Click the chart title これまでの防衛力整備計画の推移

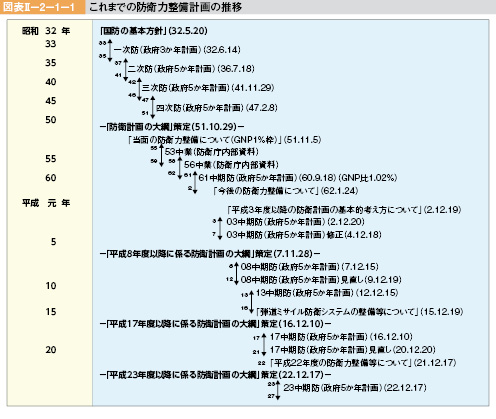click(x=166, y=7)
